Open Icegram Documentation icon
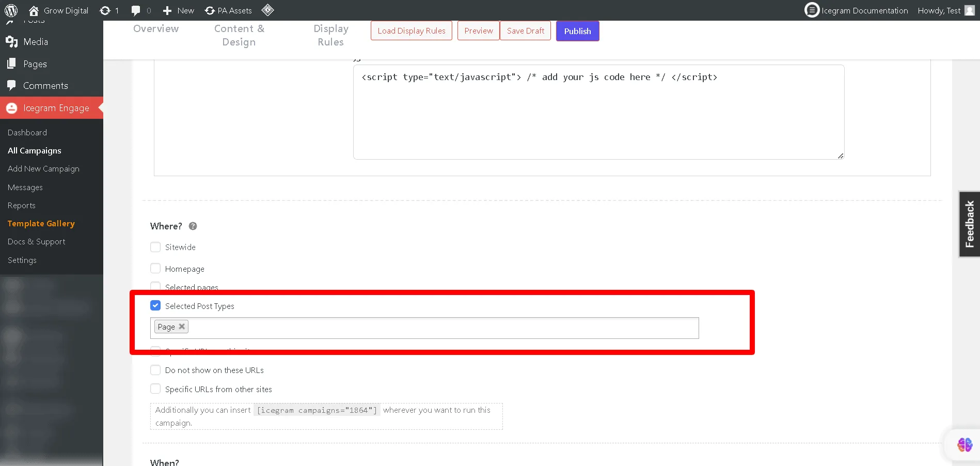The width and height of the screenshot is (980, 466). (x=812, y=10)
